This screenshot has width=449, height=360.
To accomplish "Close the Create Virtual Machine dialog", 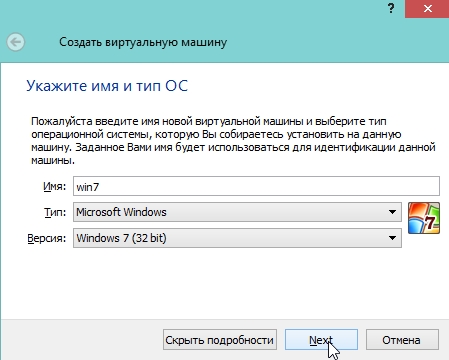I will pos(427,9).
